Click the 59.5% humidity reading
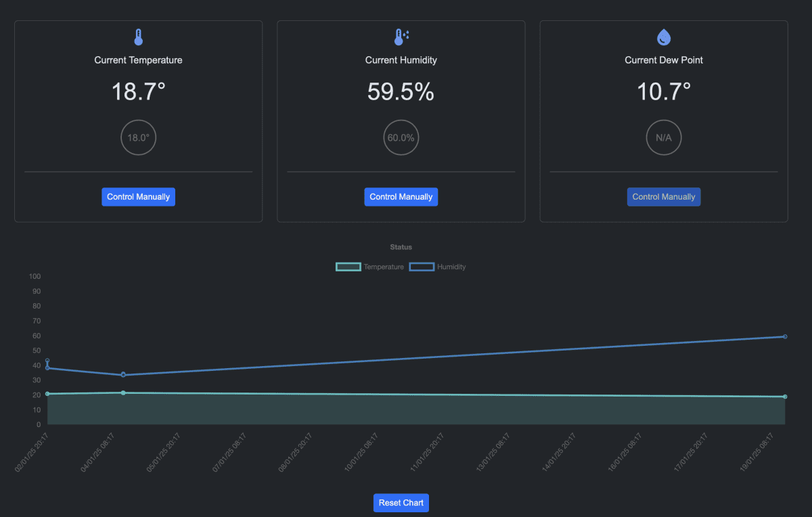Image resolution: width=812 pixels, height=517 pixels. 401,92
